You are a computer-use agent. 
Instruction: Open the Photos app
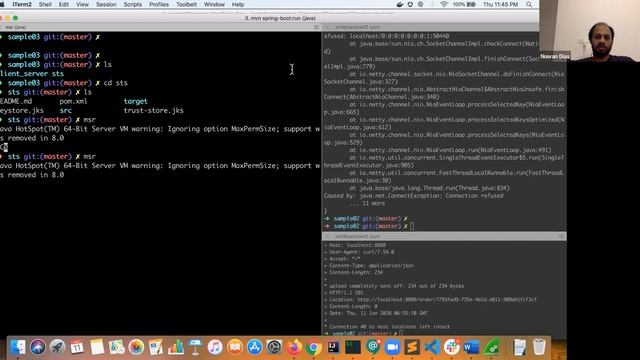[x=136, y=347]
